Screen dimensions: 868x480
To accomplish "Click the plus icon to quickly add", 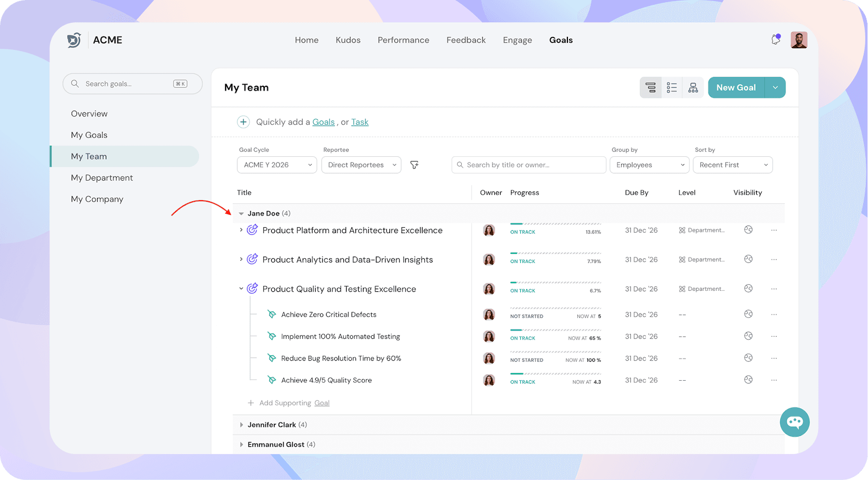I will coord(244,122).
